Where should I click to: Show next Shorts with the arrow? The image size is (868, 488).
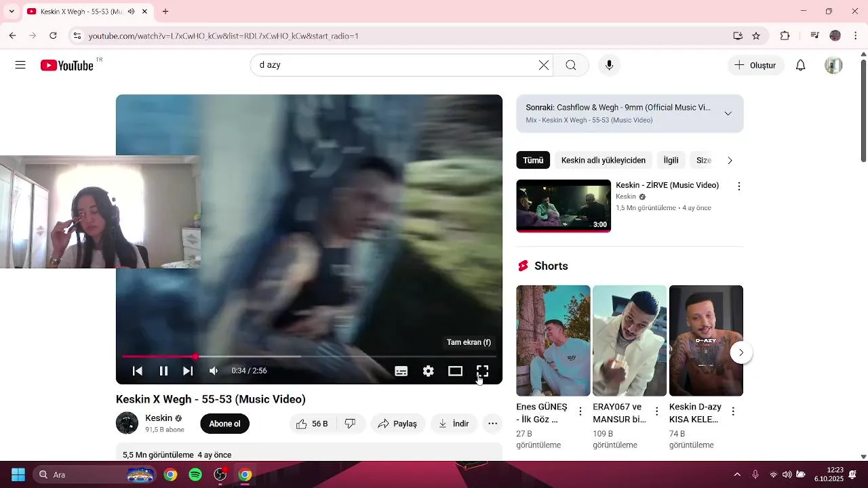coord(741,352)
